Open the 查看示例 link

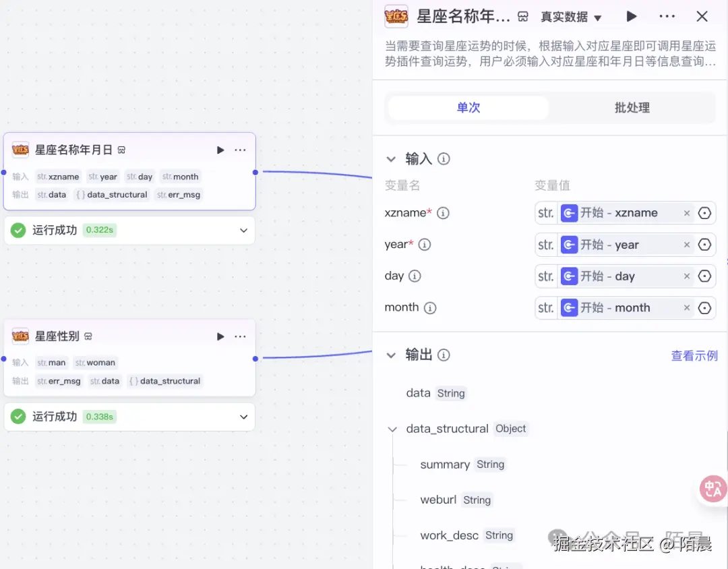[694, 356]
